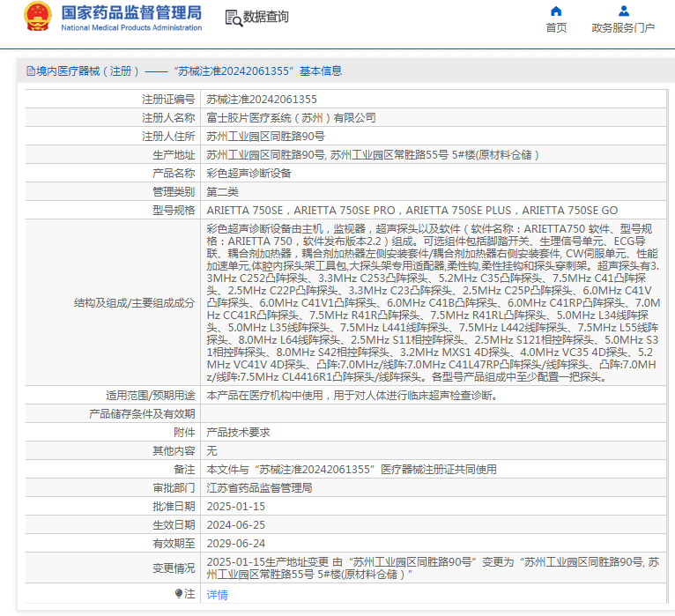Click the home icon above 首页

[556, 11]
